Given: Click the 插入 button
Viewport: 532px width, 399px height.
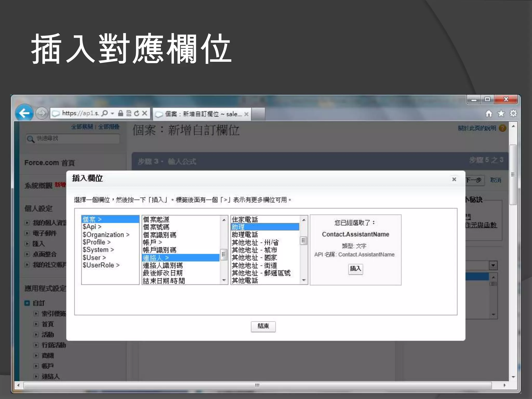Looking at the screenshot, I should (x=355, y=269).
